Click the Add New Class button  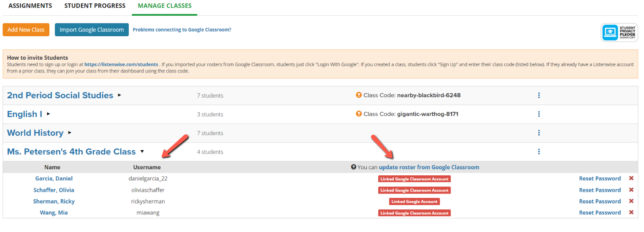coord(26,30)
